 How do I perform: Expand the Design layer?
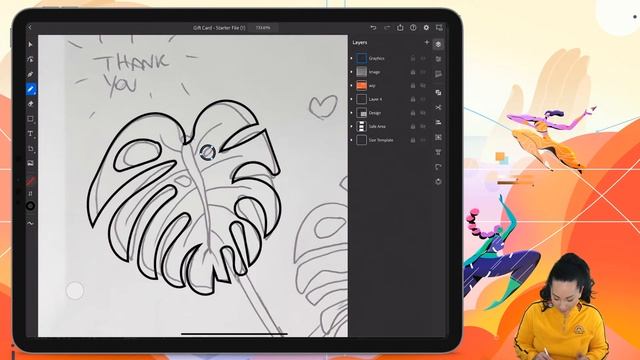(x=351, y=113)
